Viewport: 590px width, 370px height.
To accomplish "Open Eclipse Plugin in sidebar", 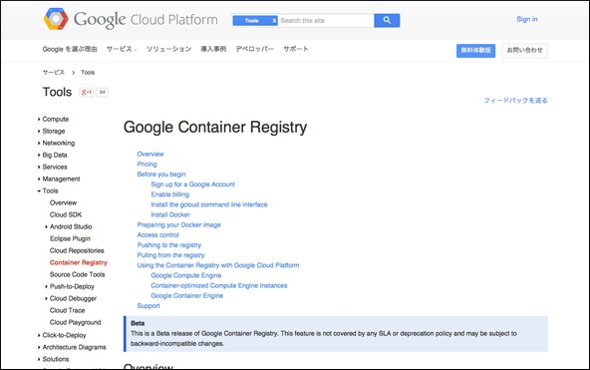I will [x=70, y=239].
